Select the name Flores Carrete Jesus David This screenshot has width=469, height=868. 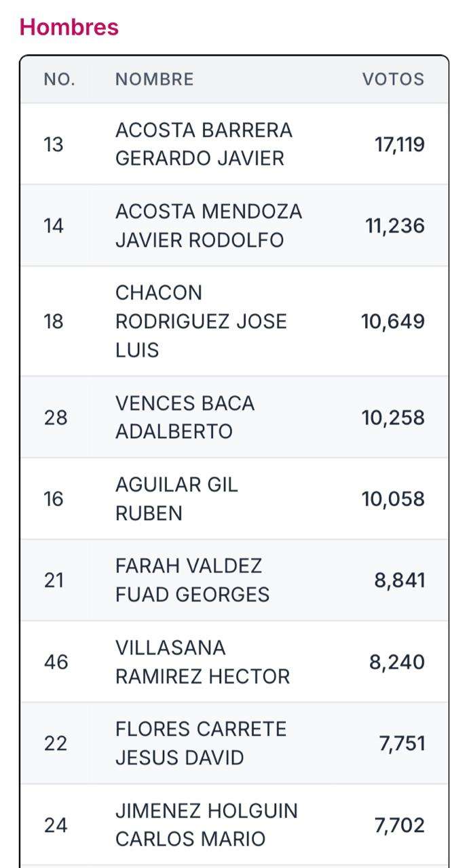(201, 743)
